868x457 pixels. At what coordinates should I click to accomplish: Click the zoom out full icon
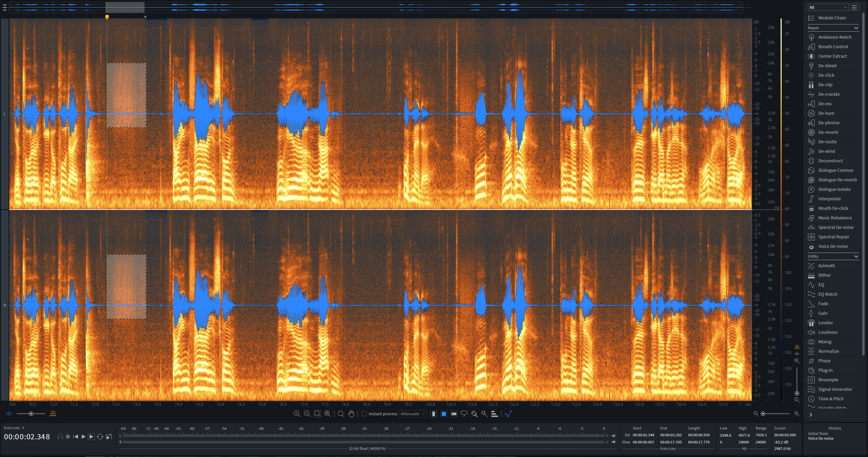327,414
